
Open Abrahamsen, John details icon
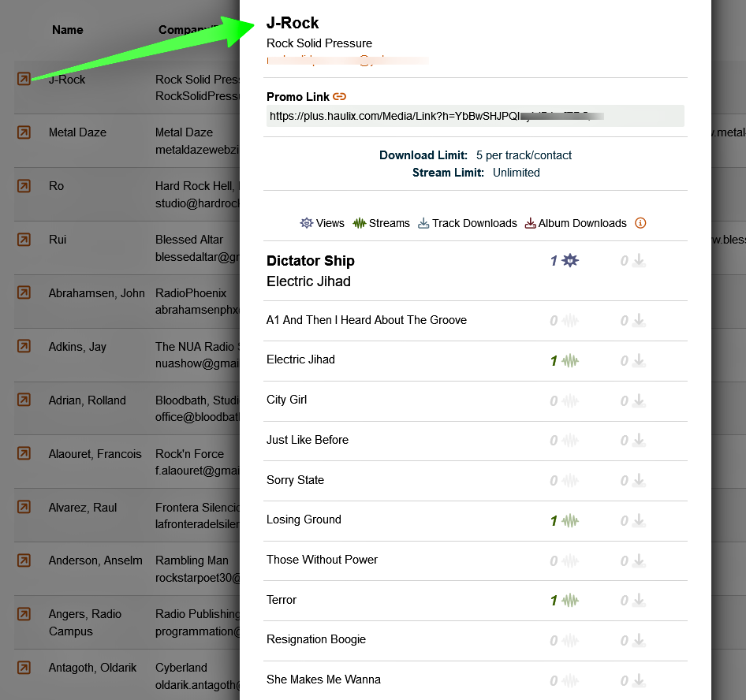(24, 292)
